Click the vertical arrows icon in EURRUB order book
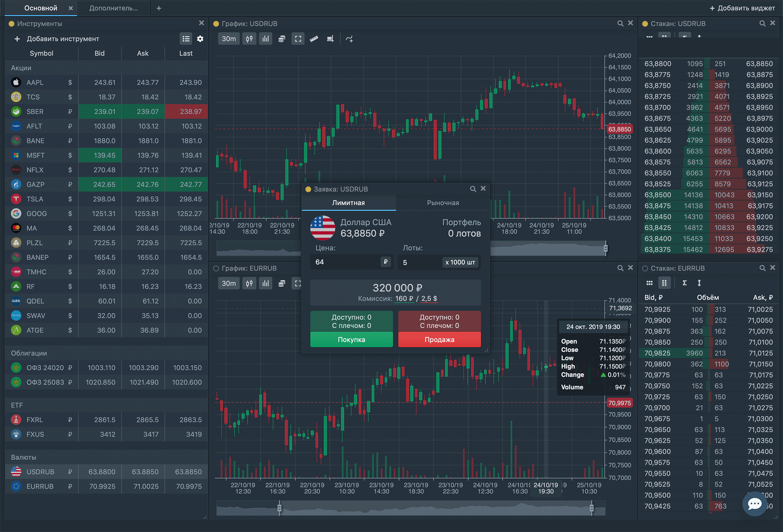 pos(699,283)
